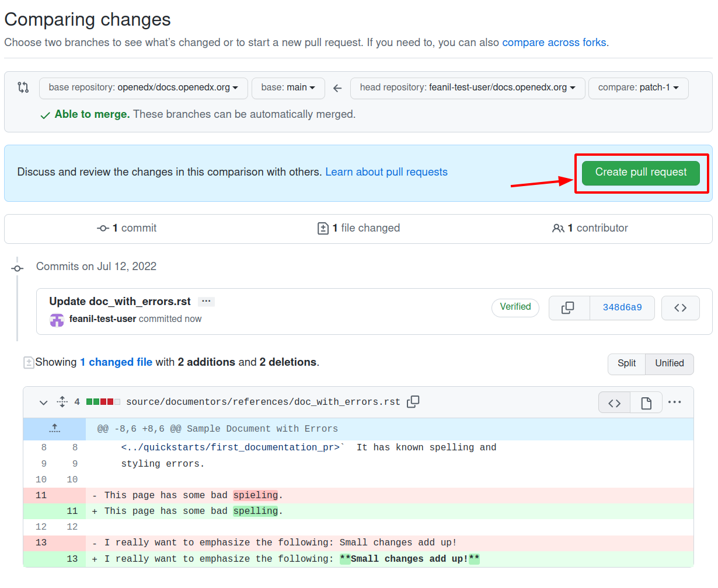Expand the commit message ellipsis
This screenshot has width=718, height=588.
pyautogui.click(x=206, y=301)
